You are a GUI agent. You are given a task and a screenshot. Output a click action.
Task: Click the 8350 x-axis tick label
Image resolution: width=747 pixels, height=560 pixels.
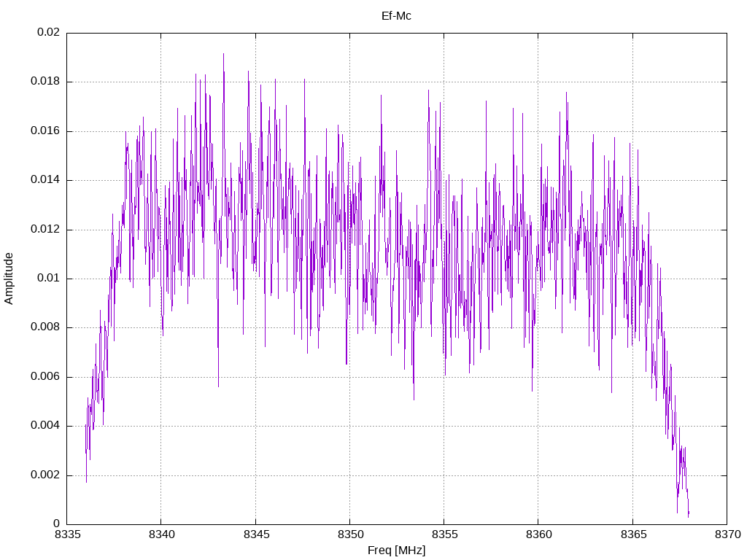350,534
